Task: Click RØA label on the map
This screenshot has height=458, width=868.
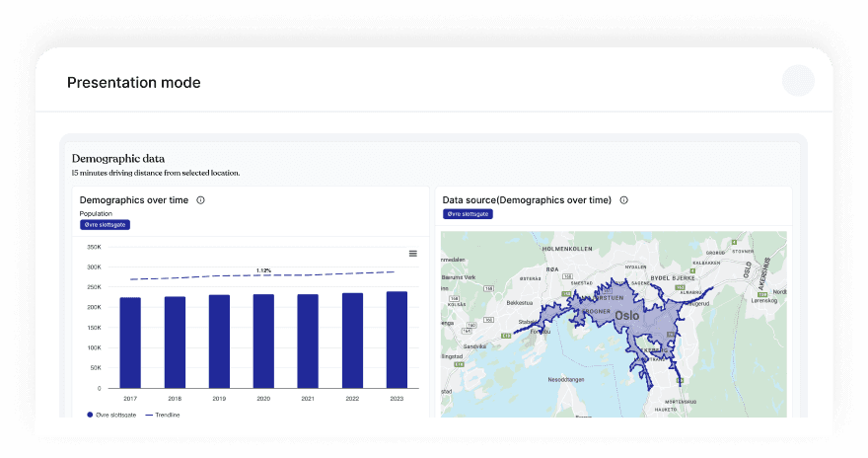Action: 552,269
